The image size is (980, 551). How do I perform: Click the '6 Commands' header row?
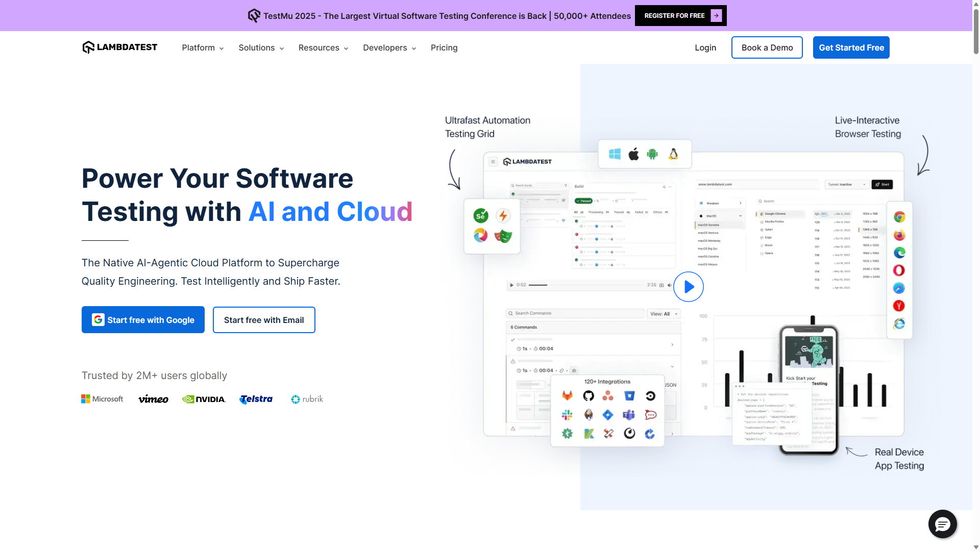click(593, 328)
